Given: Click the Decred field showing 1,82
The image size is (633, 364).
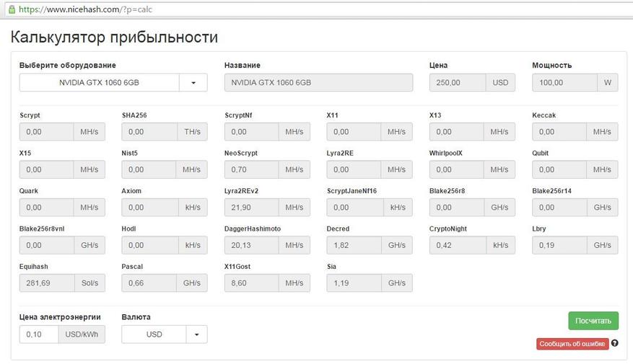Looking at the screenshot, I should tap(354, 246).
